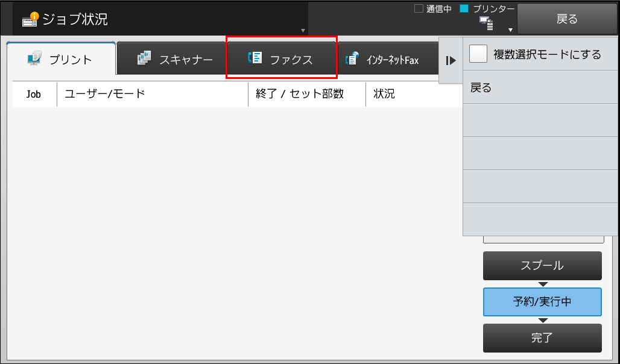Select 戻る entry in action panel

[x=540, y=87]
